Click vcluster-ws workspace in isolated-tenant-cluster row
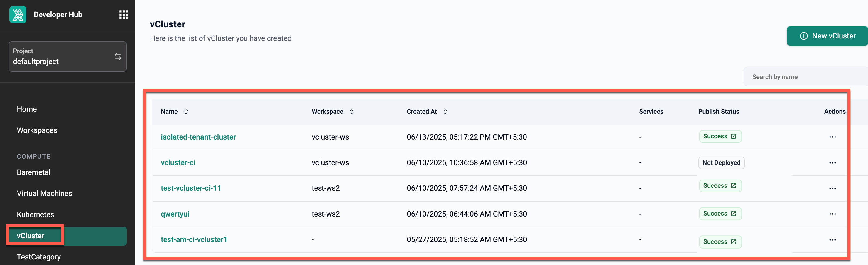The width and height of the screenshot is (868, 265). coord(330,137)
